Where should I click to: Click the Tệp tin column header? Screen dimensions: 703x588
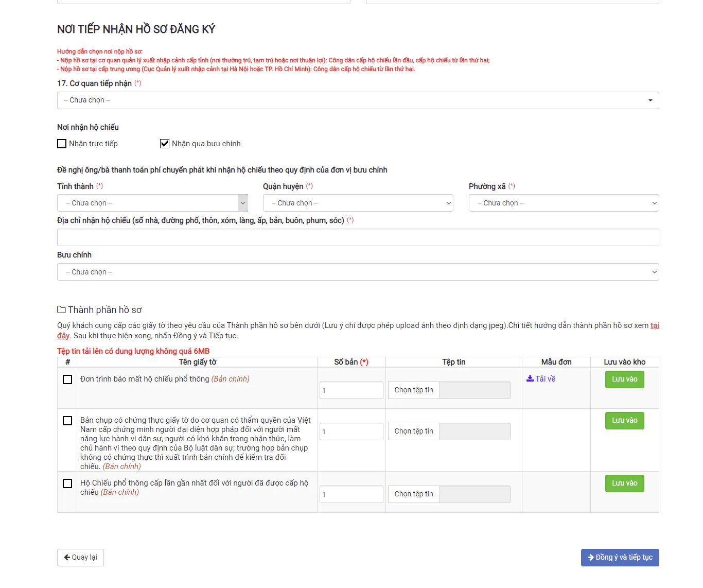[x=454, y=362]
